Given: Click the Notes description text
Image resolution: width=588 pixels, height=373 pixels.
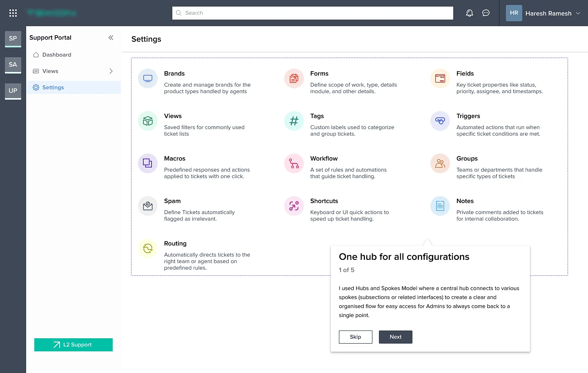Looking at the screenshot, I should pos(500,216).
